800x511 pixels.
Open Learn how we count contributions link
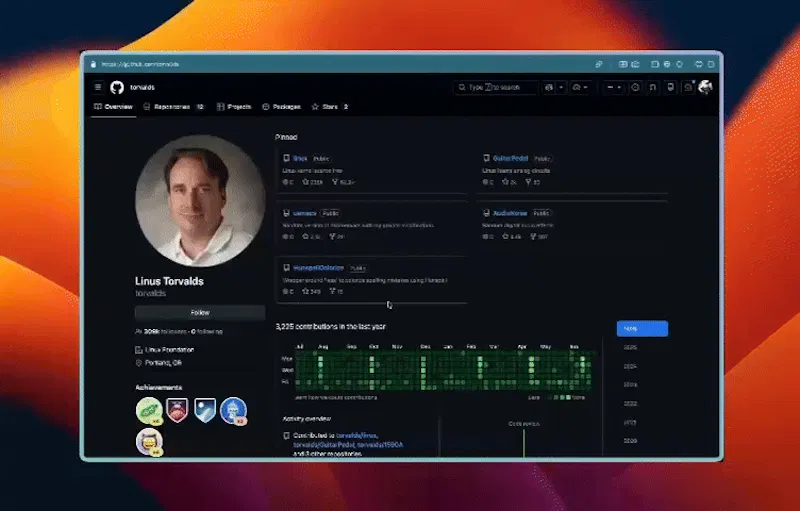(336, 397)
